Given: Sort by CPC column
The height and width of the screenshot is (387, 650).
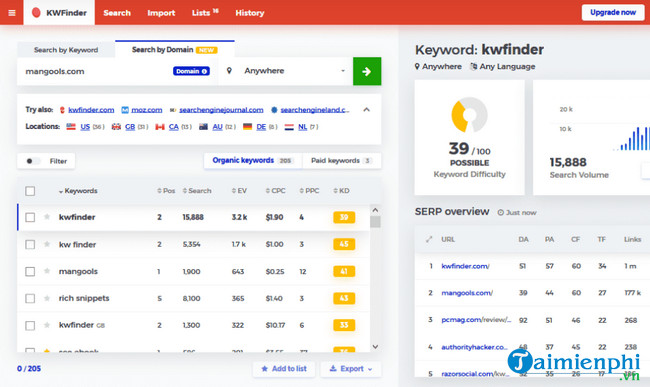Looking at the screenshot, I should tap(276, 191).
